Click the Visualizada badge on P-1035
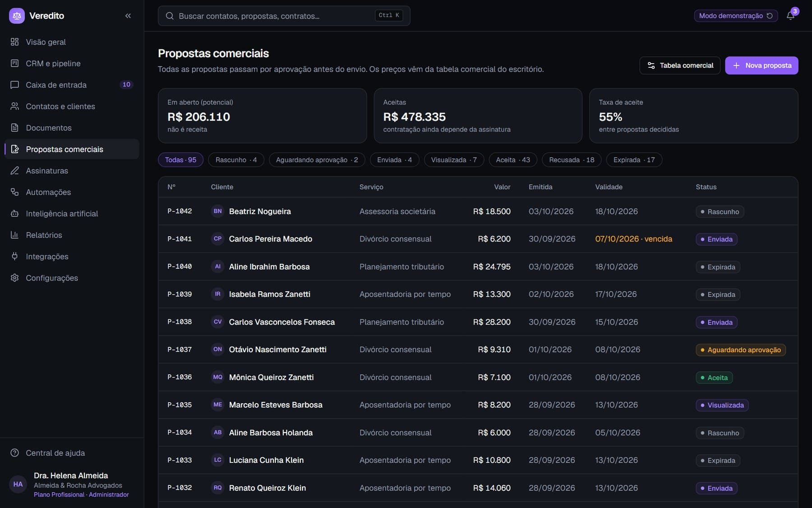This screenshot has height=508, width=812. click(x=722, y=405)
